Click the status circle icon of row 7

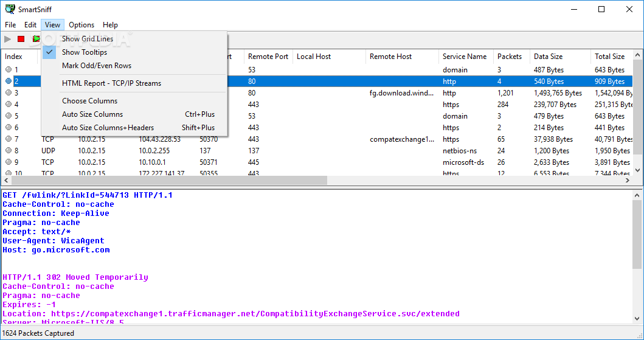pos(9,139)
